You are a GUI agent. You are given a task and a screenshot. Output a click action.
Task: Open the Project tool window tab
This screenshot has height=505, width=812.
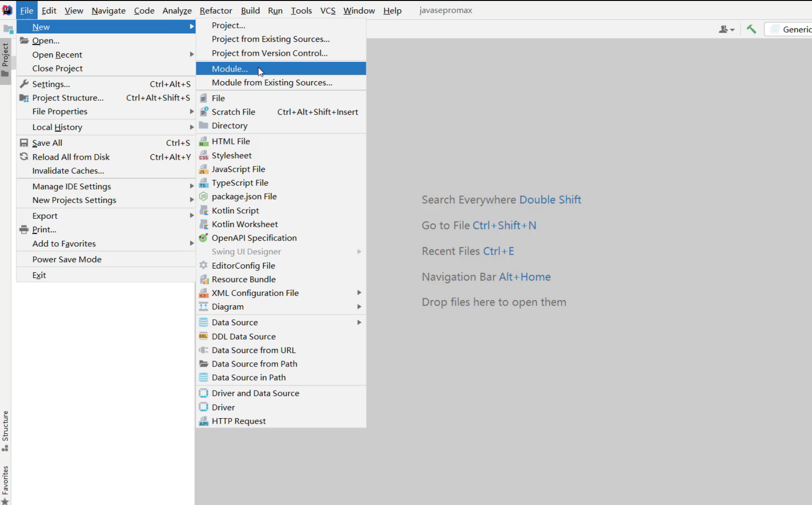coord(6,60)
